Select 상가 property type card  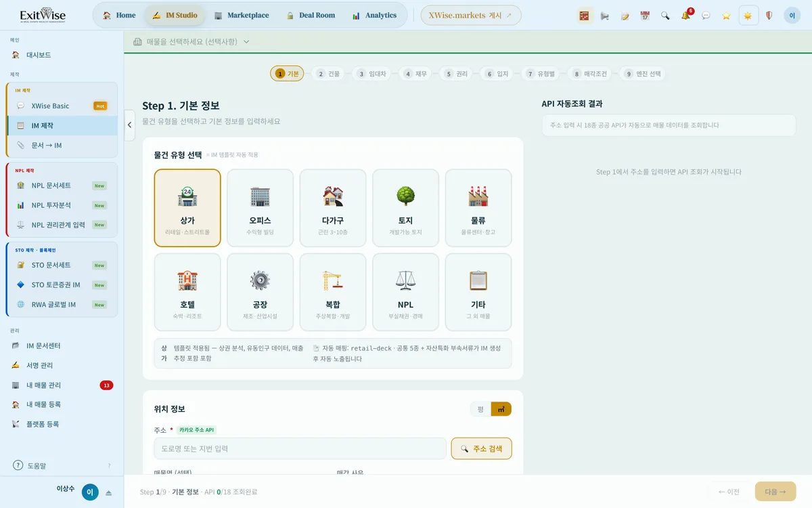pyautogui.click(x=187, y=208)
